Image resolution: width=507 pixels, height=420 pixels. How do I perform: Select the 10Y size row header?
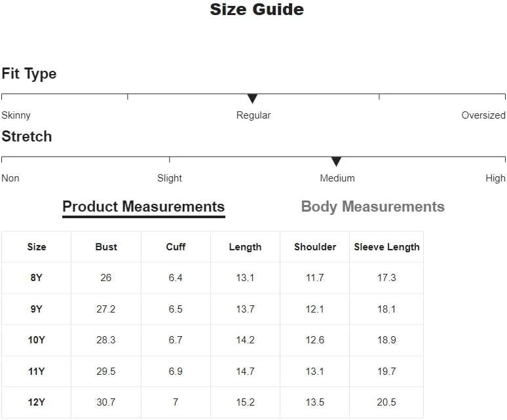(x=36, y=340)
